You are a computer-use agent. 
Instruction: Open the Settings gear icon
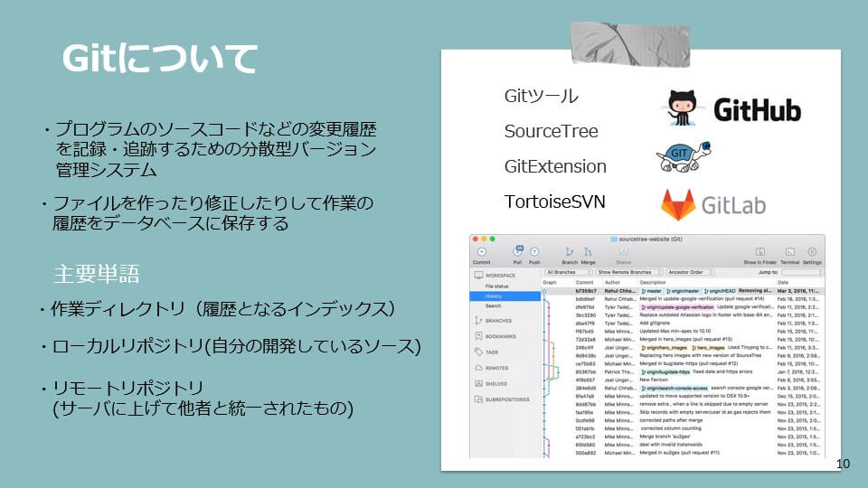click(812, 251)
